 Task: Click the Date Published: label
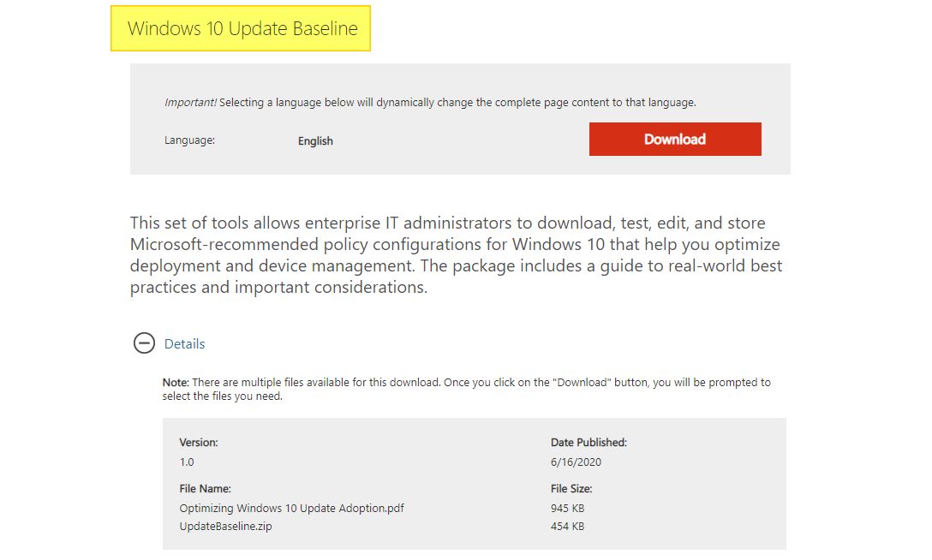click(589, 442)
